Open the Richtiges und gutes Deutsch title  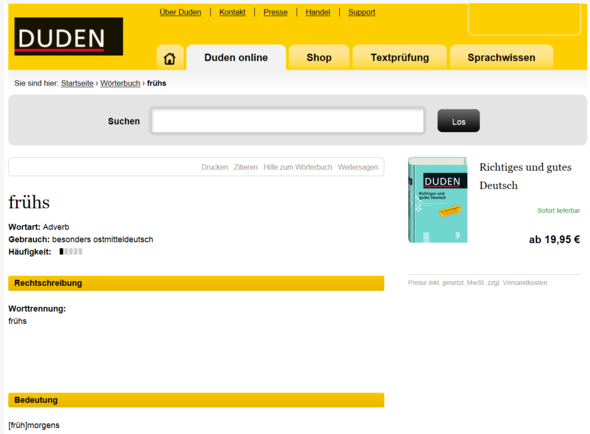point(525,176)
